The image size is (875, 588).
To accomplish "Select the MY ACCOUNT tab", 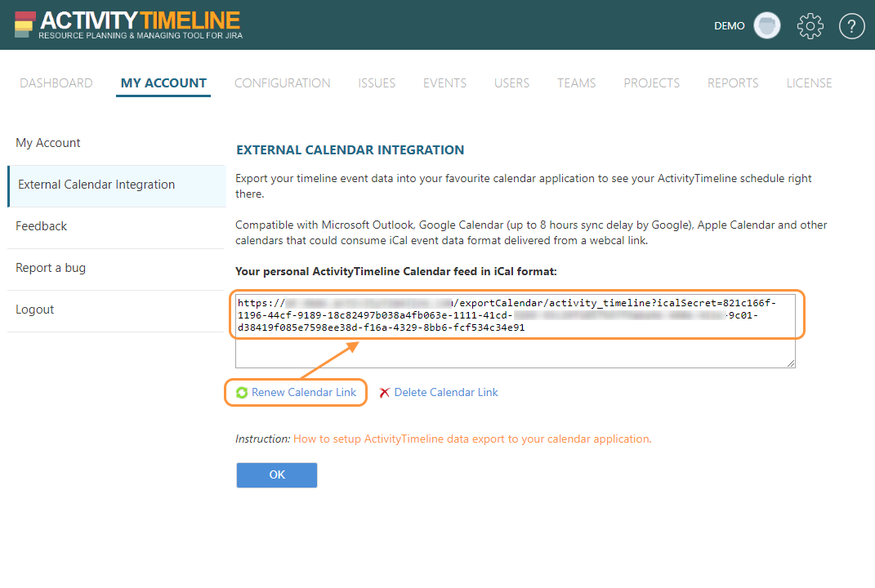I will pos(163,83).
